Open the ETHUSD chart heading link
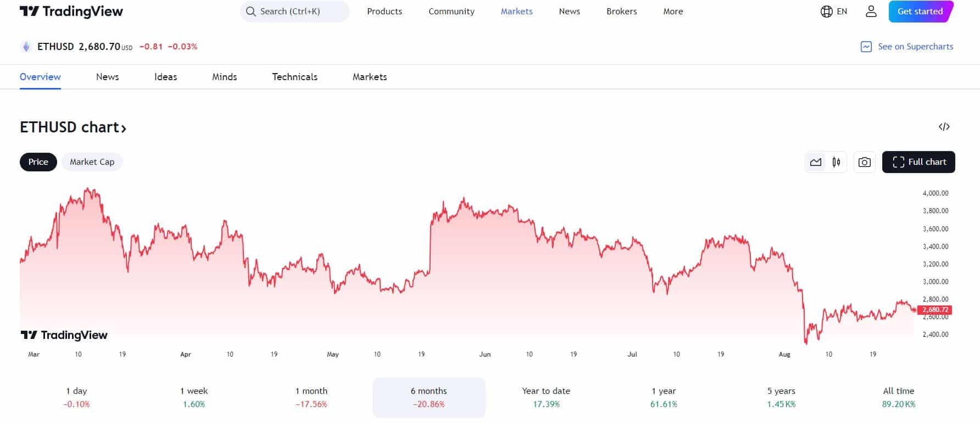Screen dimensions: 980x423 [x=73, y=127]
